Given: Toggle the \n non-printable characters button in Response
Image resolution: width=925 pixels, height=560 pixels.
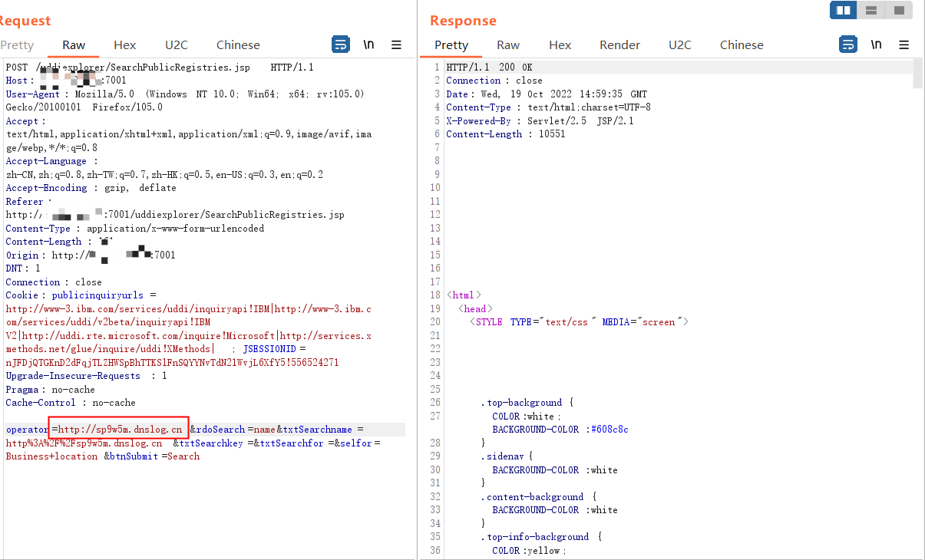Looking at the screenshot, I should [x=876, y=44].
